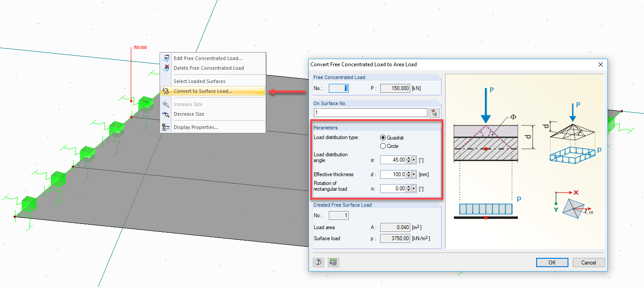Viewport: 644px width, 287px height.
Task: Increase load distribution angle with up arrow
Action: click(408, 158)
